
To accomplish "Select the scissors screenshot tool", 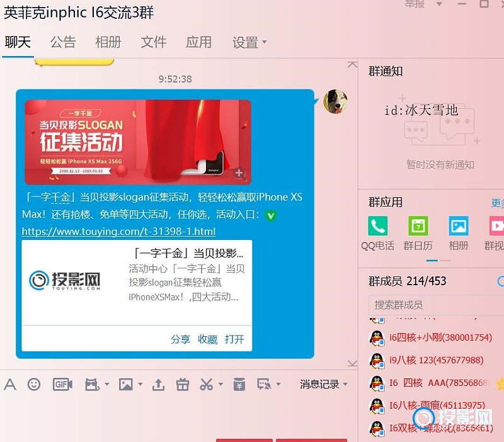I will [x=207, y=384].
